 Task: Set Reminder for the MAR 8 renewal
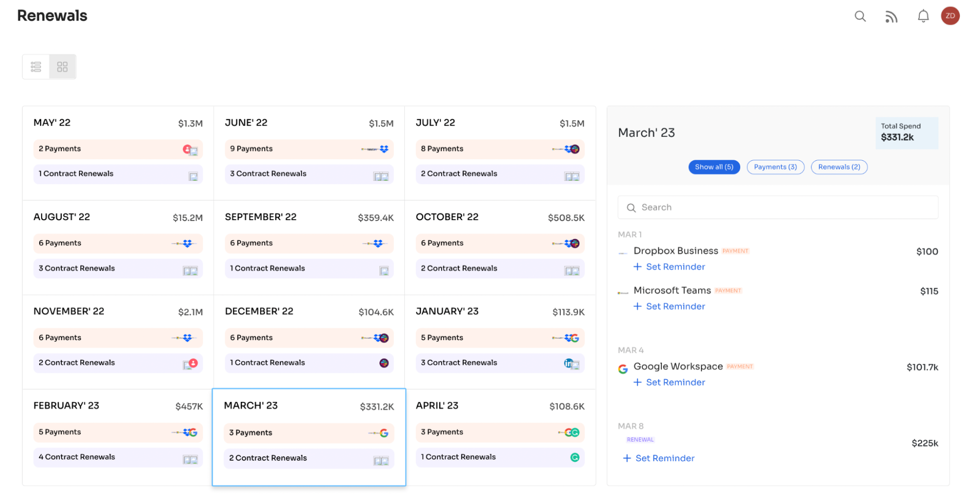tap(658, 458)
